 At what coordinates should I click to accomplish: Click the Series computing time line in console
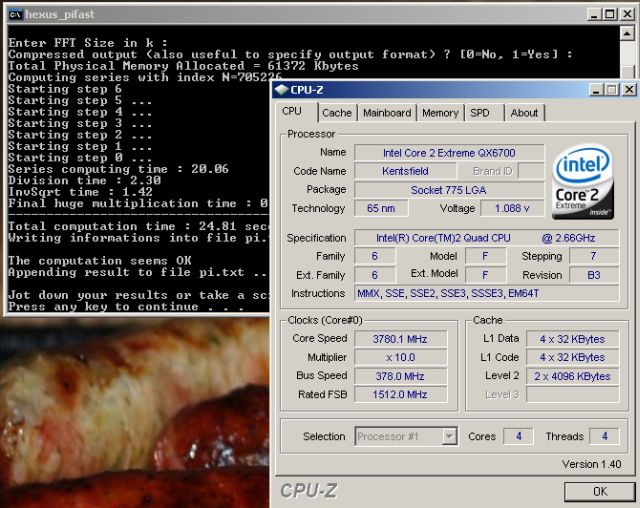tap(118, 169)
